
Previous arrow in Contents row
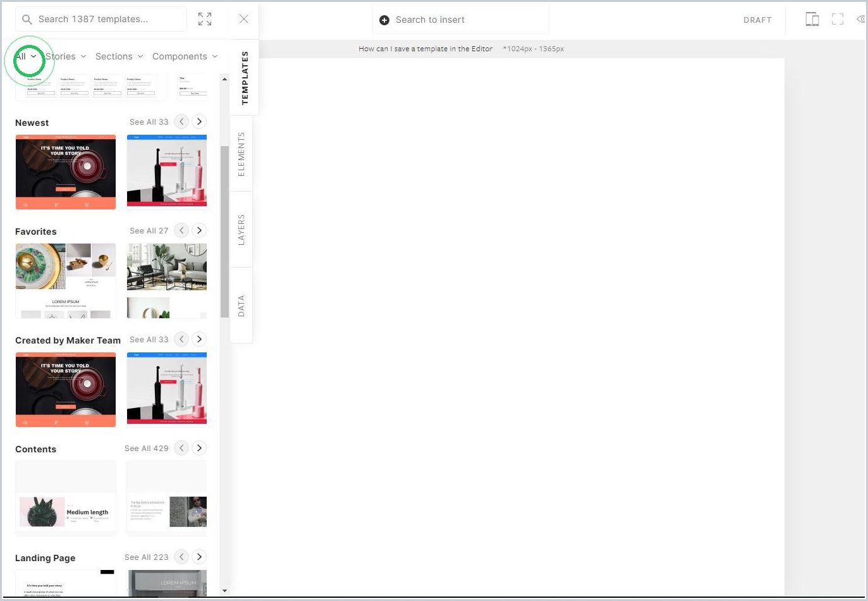pos(181,448)
